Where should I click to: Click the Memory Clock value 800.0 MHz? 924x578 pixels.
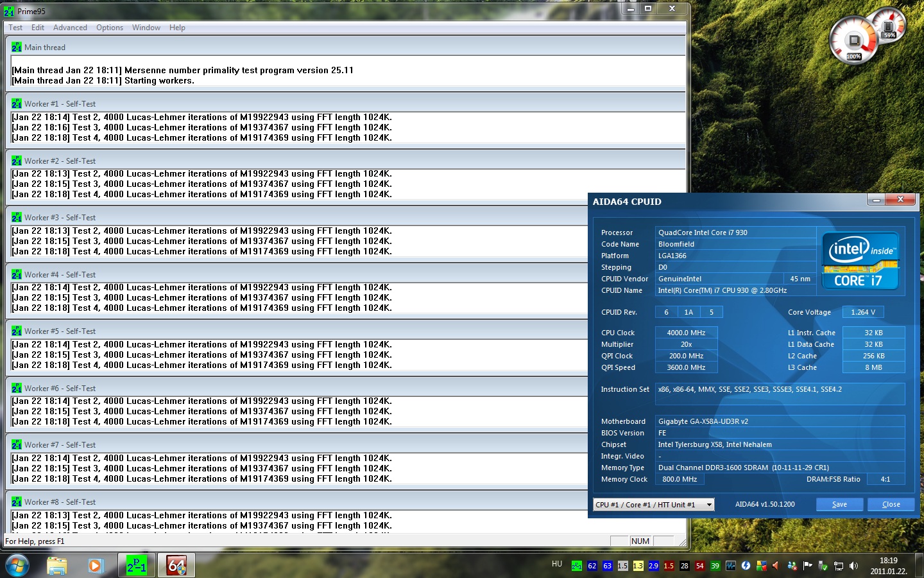coord(680,479)
